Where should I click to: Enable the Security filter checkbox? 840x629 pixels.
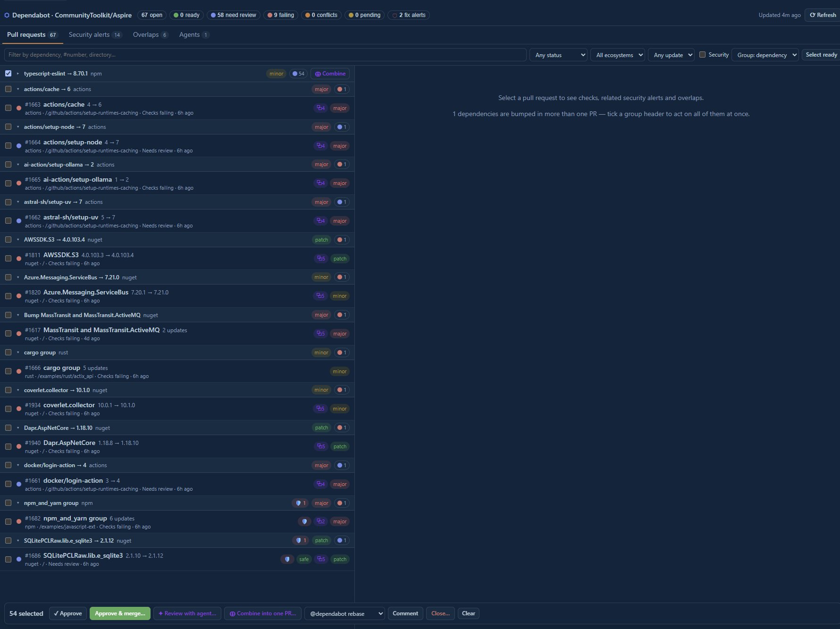pyautogui.click(x=702, y=55)
